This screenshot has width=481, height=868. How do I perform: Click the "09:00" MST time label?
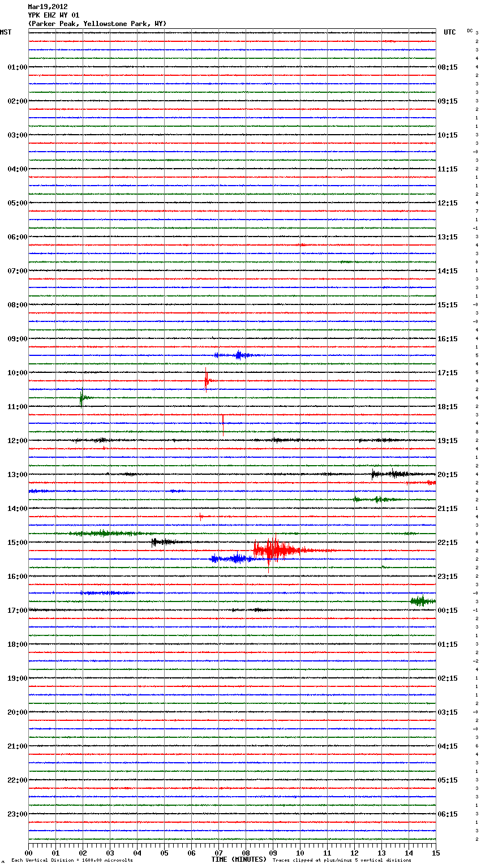(x=17, y=339)
